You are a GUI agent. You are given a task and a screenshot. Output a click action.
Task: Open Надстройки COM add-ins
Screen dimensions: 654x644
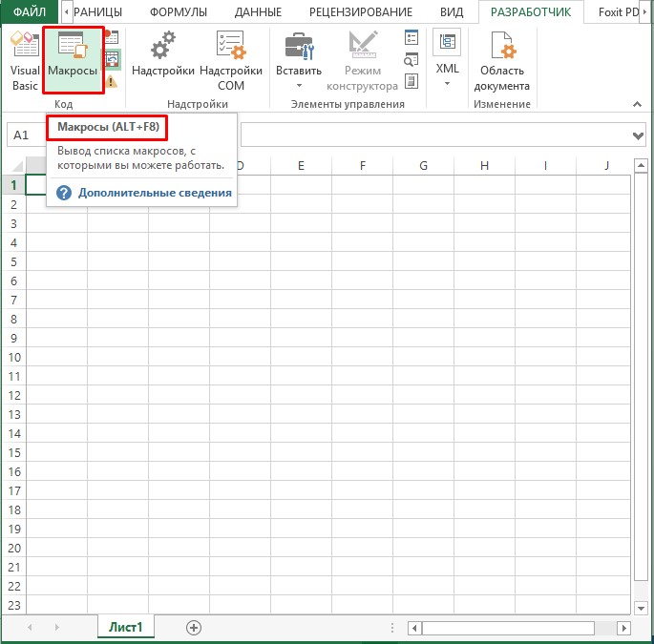click(x=231, y=61)
